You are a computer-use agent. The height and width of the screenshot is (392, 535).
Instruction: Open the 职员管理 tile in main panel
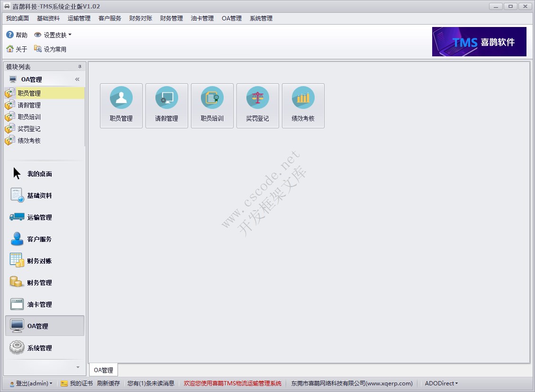[121, 106]
